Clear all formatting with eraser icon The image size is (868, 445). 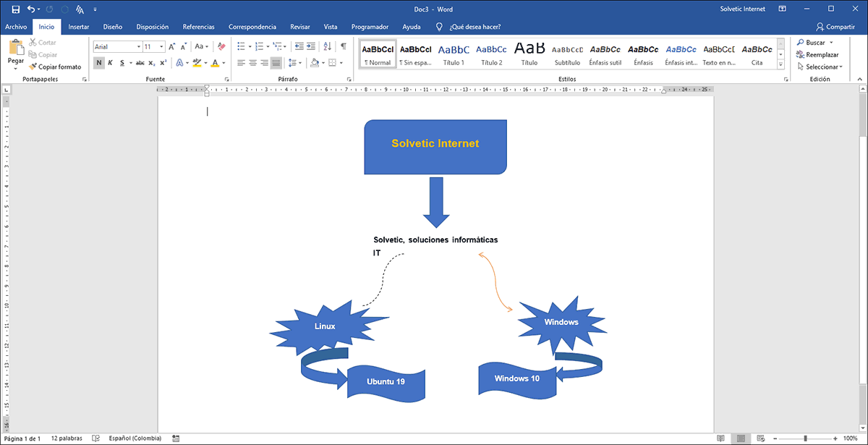point(221,46)
